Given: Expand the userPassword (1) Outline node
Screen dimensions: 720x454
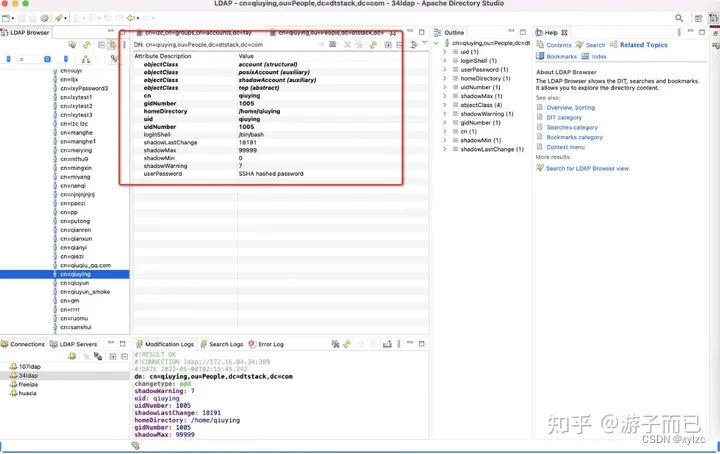Looking at the screenshot, I should 444,70.
